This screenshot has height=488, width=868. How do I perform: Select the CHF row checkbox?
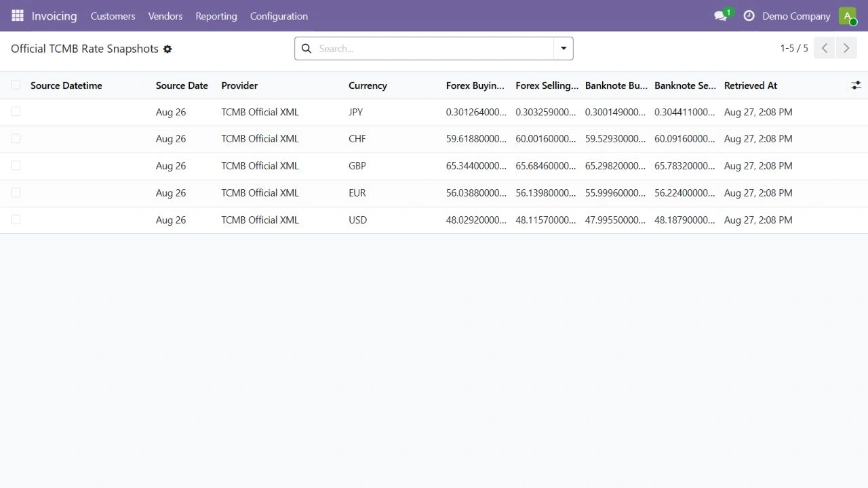[16, 138]
